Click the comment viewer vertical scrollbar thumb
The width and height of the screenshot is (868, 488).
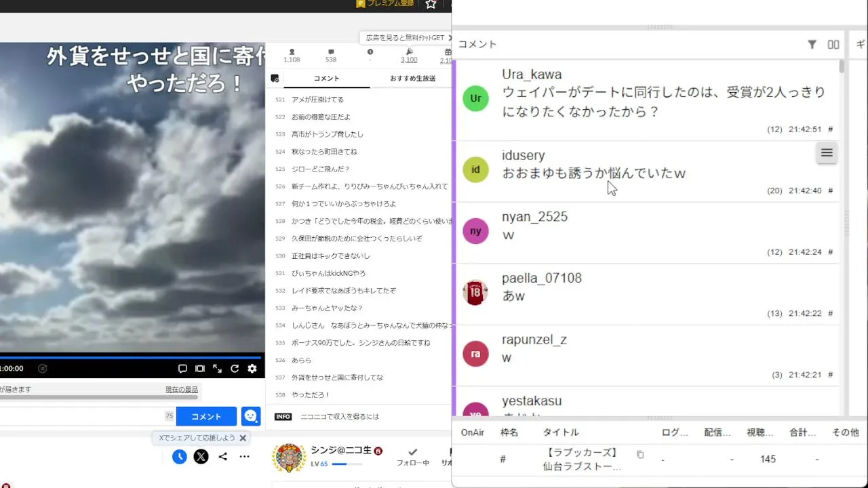[842, 66]
